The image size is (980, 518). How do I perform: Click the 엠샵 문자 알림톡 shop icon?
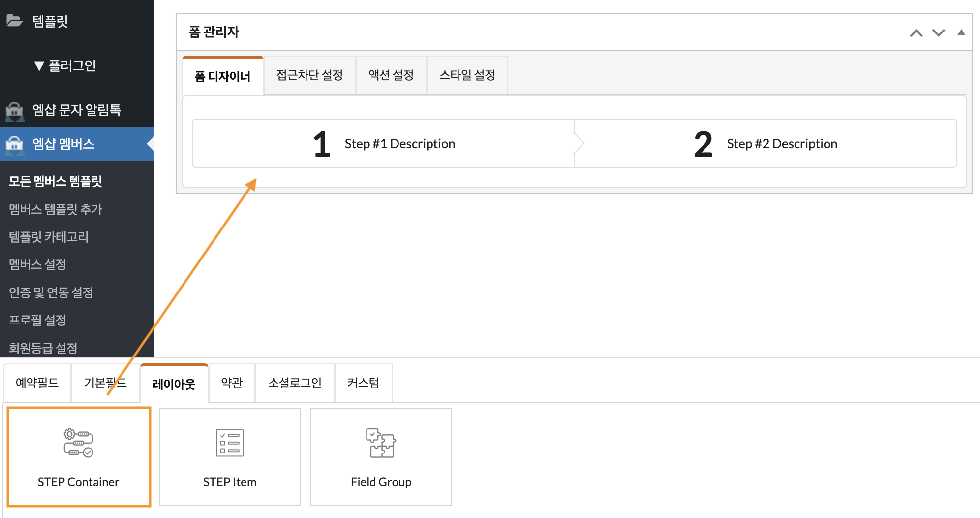pyautogui.click(x=14, y=110)
